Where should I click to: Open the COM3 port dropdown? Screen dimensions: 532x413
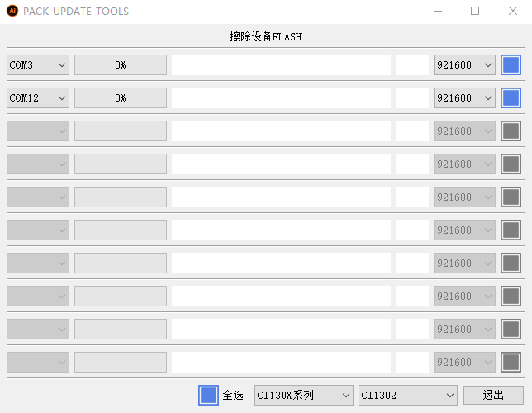[38, 65]
